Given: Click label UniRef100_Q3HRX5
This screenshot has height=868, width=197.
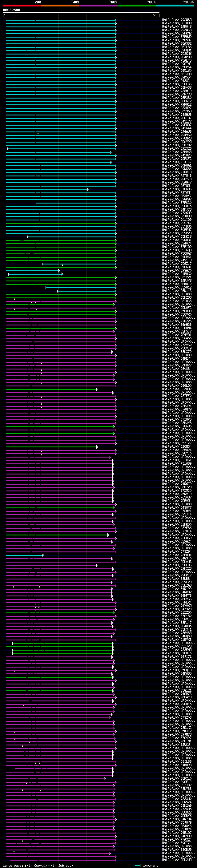Looking at the screenshot, I should click(x=177, y=152).
